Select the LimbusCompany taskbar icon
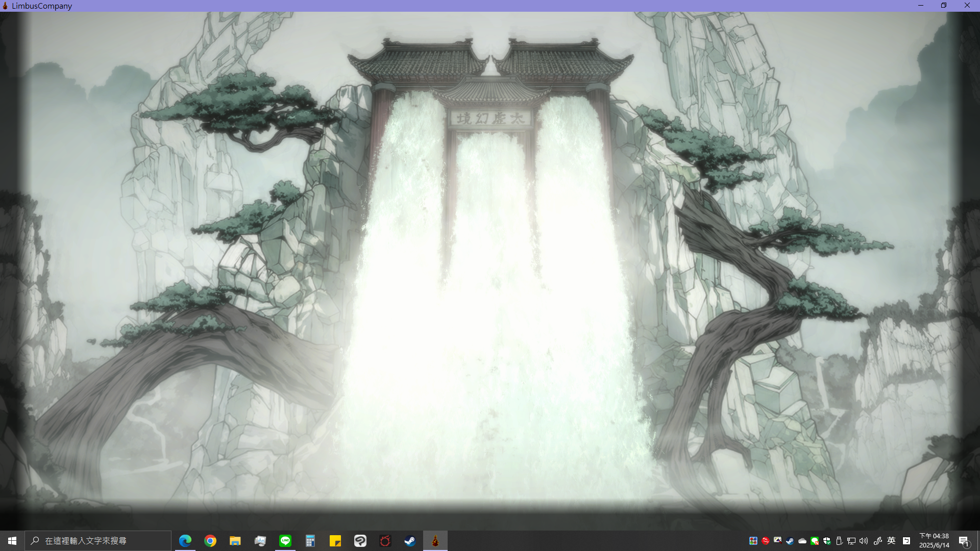Screen dimensions: 980x551 (435, 541)
